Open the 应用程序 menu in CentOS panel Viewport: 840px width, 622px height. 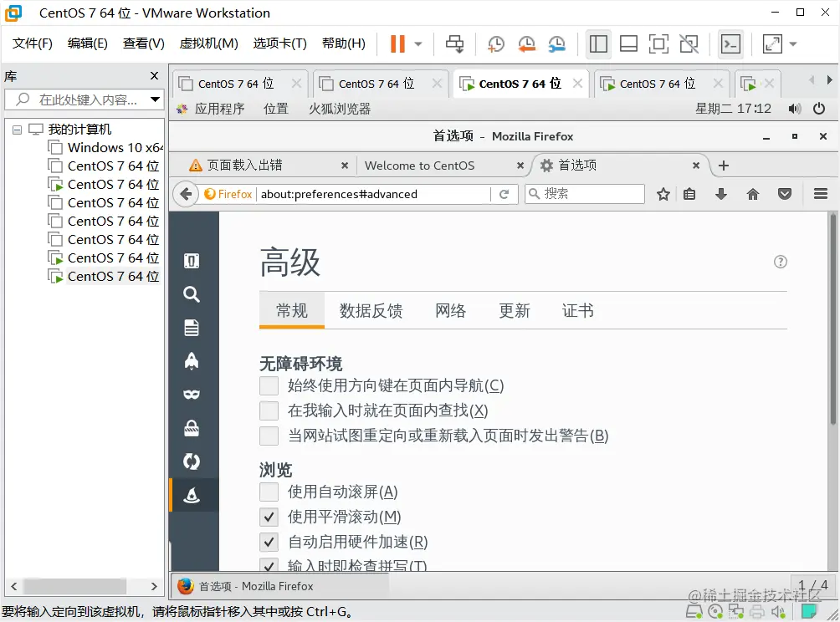(219, 110)
